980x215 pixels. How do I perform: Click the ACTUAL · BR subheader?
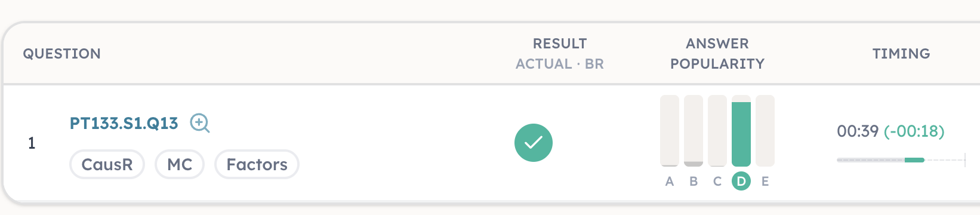[560, 64]
